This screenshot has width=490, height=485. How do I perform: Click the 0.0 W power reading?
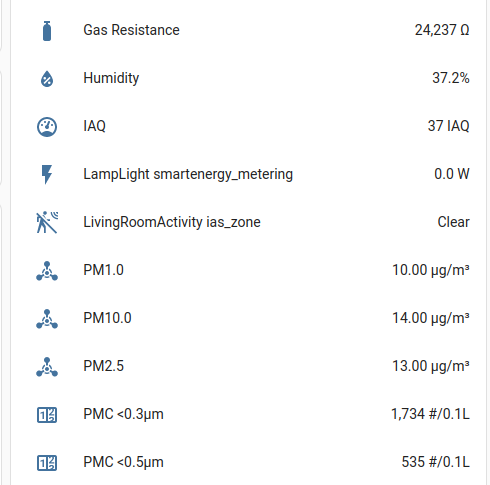click(x=452, y=174)
